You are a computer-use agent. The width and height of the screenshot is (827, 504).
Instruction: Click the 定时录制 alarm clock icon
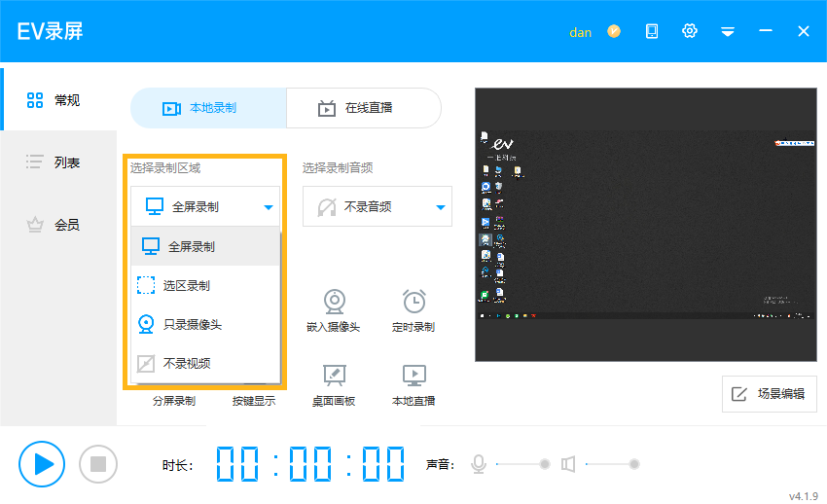point(414,302)
